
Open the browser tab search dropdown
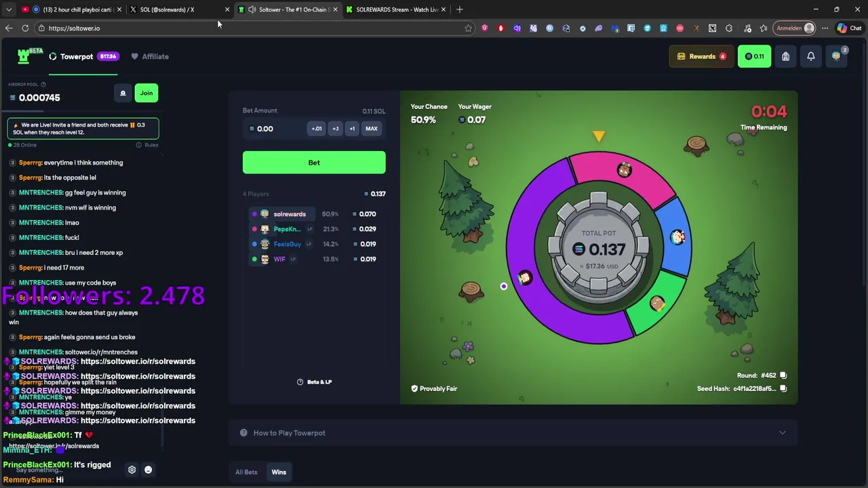(x=9, y=9)
